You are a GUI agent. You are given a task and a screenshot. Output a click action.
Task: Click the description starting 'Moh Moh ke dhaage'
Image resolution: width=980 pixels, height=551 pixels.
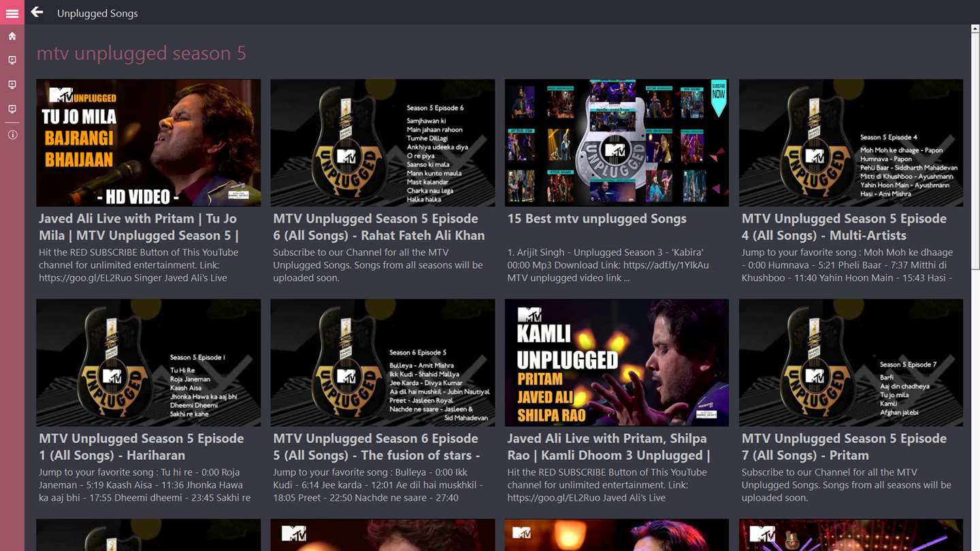pos(847,265)
